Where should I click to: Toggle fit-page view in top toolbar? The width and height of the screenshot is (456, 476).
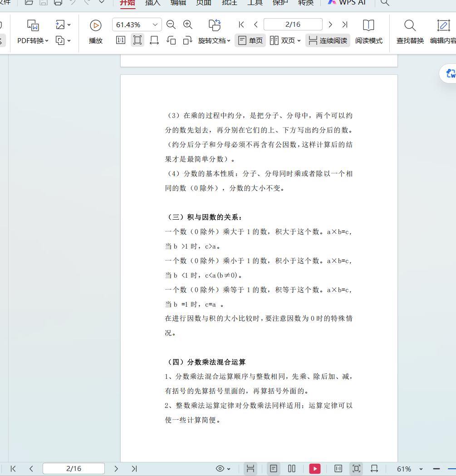pos(137,40)
